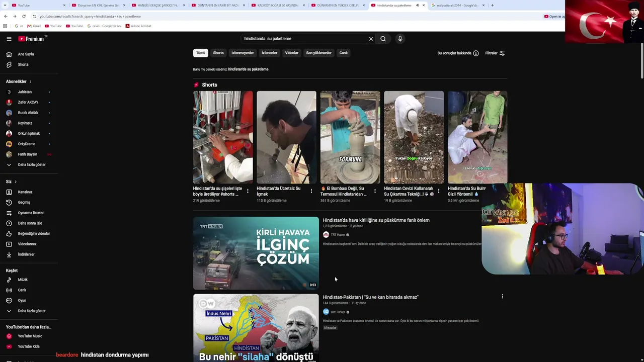The width and height of the screenshot is (644, 362).
Task: Open the TRT Haber channel link
Action: click(338, 235)
